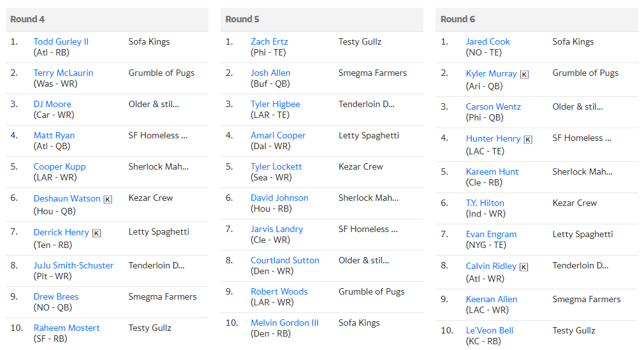Select the Zach Ertz player link
Screen dimensions: 644x350
coord(269,41)
